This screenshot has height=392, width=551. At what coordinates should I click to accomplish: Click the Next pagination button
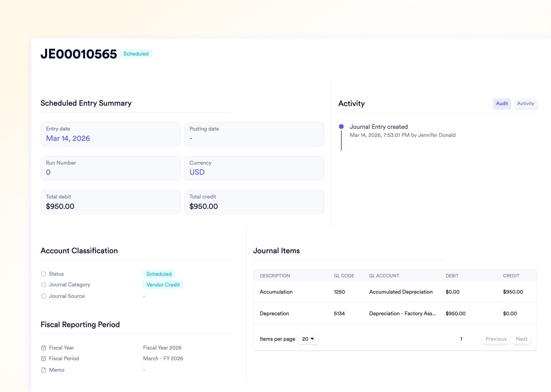(x=522, y=339)
